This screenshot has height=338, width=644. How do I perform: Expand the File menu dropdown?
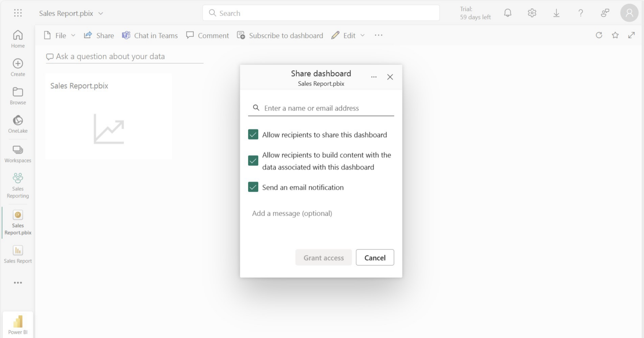[73, 35]
